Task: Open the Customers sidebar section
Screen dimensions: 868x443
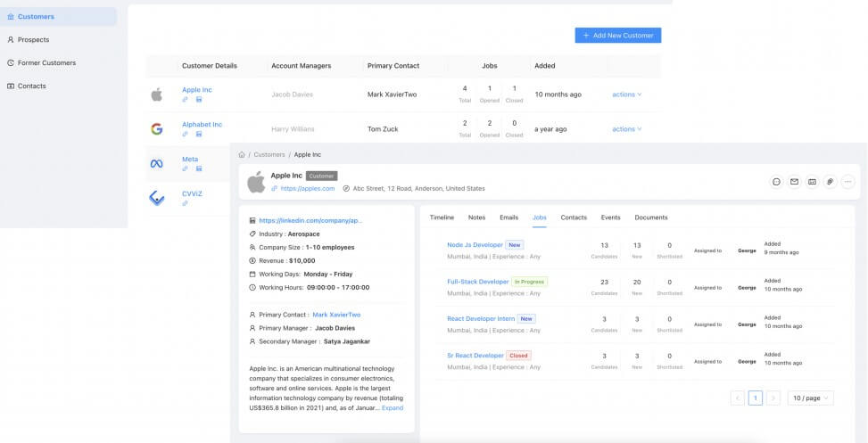Action: click(x=58, y=17)
